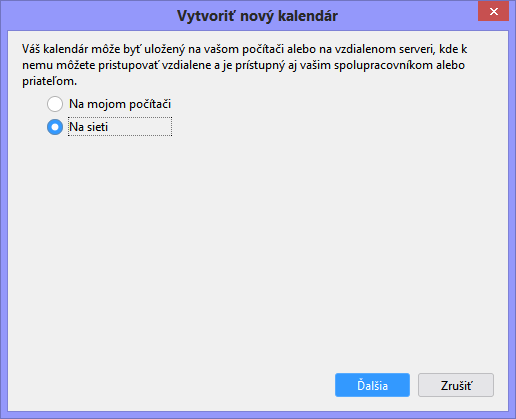Dismiss the dialog using the grey 'Zrušiť' button
The height and width of the screenshot is (419, 516).
pyautogui.click(x=456, y=385)
